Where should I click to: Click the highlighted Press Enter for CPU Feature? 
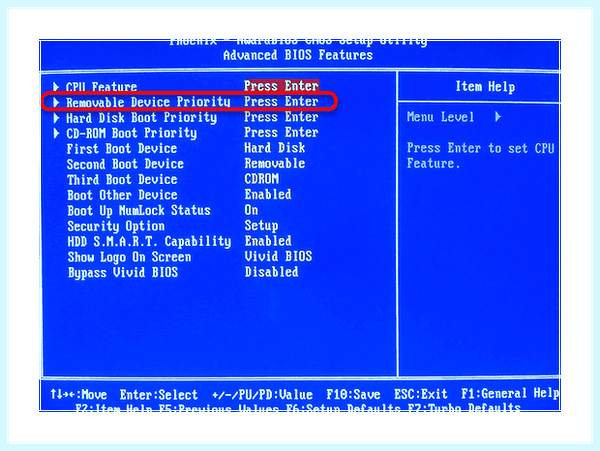pos(281,86)
